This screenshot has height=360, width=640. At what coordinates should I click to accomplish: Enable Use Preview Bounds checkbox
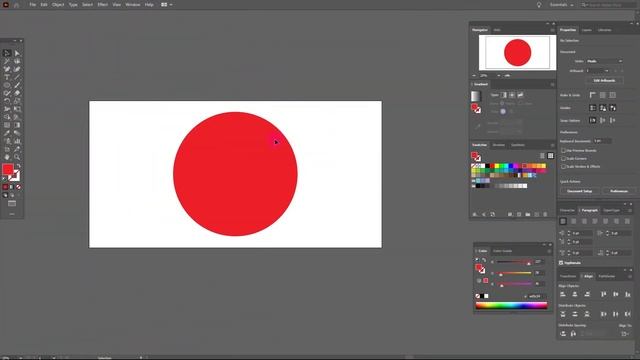563,151
